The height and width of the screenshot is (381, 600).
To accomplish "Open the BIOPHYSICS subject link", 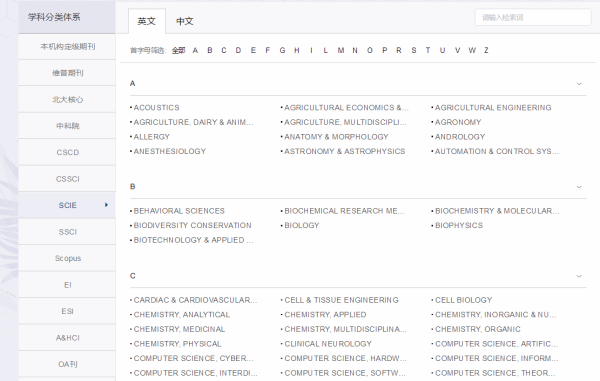I will click(x=459, y=226).
